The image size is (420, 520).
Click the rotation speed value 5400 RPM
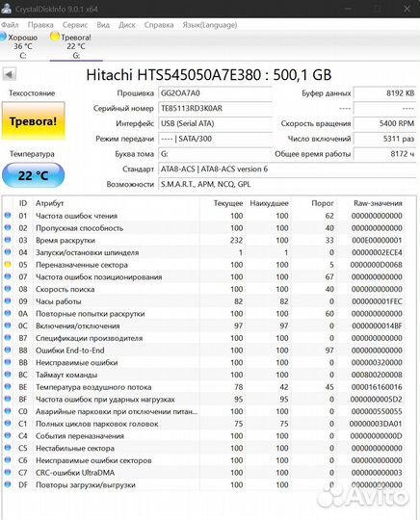384,123
